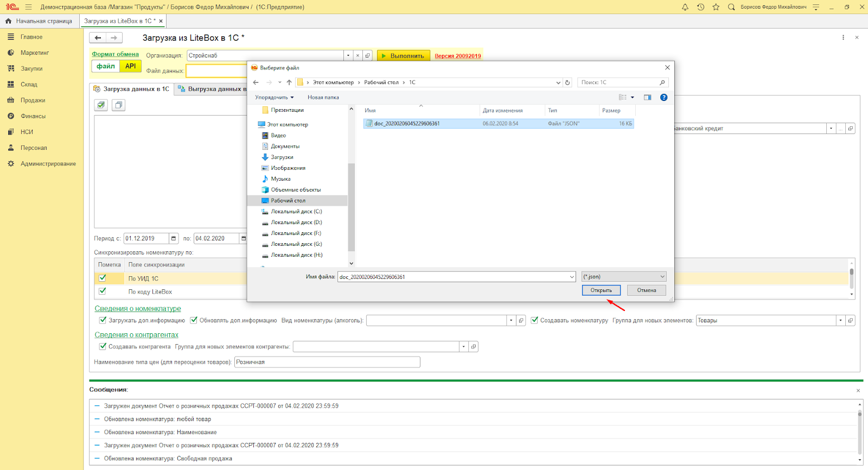The width and height of the screenshot is (868, 470).
Task: Expand Группа для новых элементов контрагенты dropdown
Action: pyautogui.click(x=463, y=346)
